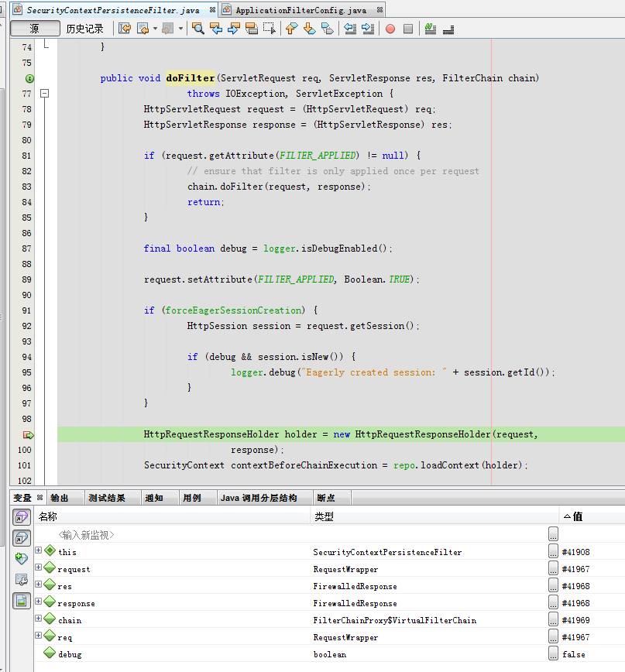
Task: Expand the 'this' variable node
Action: coord(38,550)
